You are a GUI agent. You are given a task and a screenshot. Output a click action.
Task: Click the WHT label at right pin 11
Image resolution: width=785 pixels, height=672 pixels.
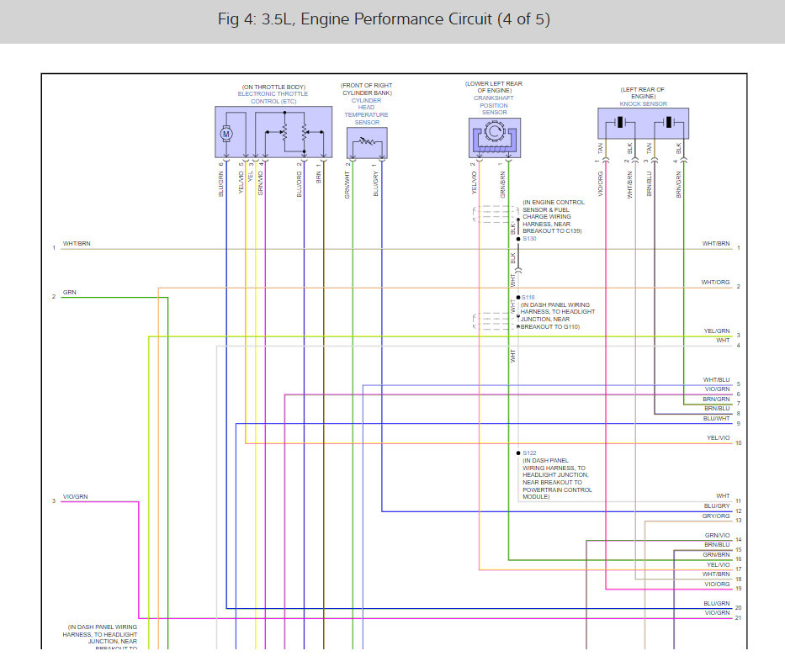723,496
